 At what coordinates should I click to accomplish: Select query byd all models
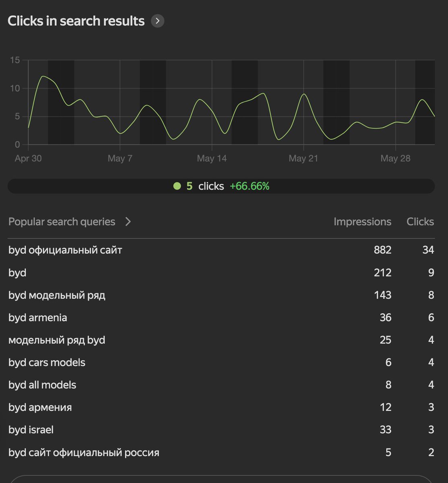(x=42, y=385)
